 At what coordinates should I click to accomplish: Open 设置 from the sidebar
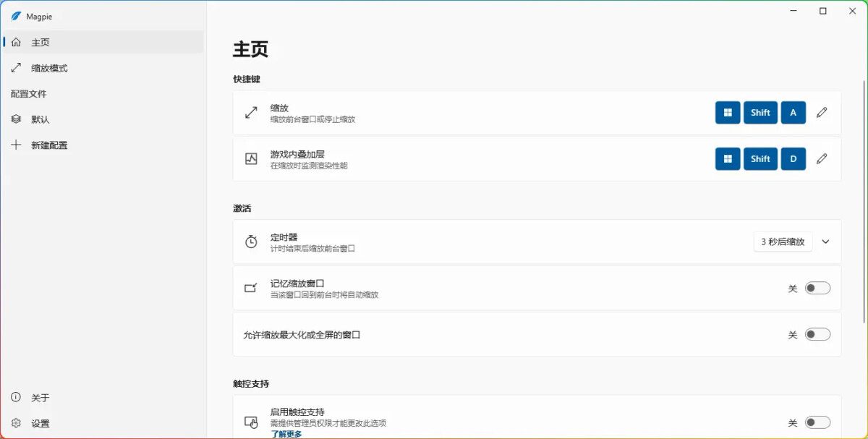[39, 423]
